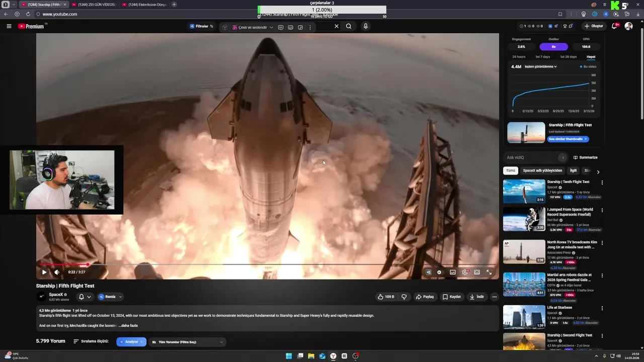The width and height of the screenshot is (644, 362).
Task: Mute the video volume speaker icon
Action: click(x=57, y=272)
